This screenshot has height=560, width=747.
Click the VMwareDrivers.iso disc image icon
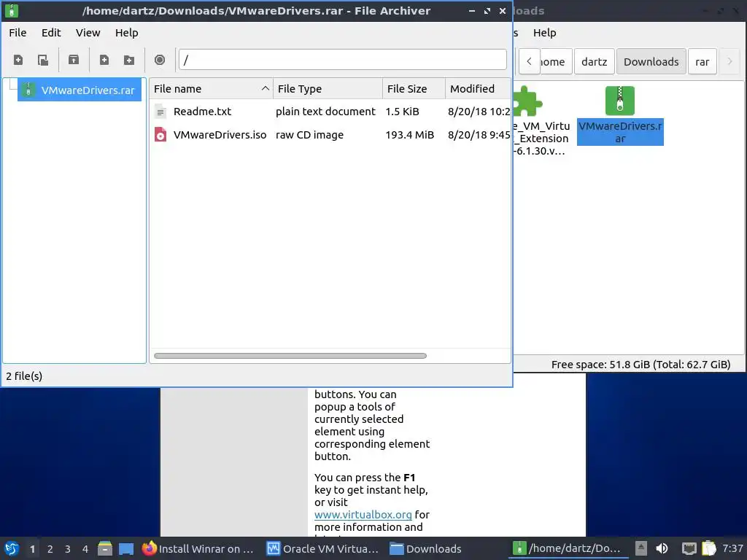160,135
